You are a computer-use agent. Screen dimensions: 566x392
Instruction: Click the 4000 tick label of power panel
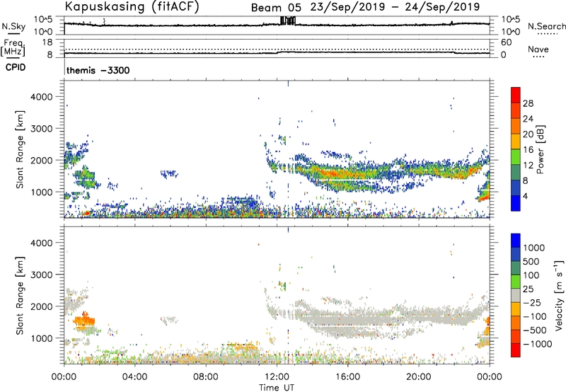(x=41, y=97)
